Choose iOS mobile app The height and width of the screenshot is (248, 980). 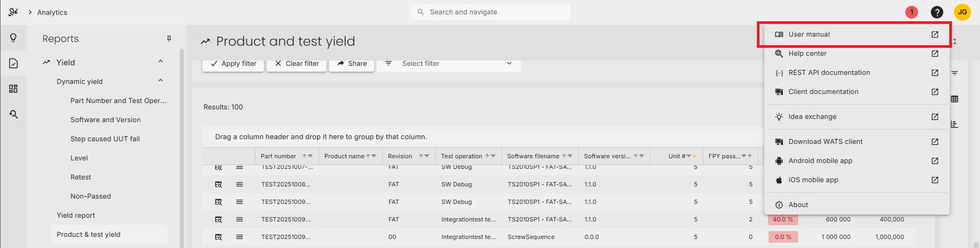point(857,180)
